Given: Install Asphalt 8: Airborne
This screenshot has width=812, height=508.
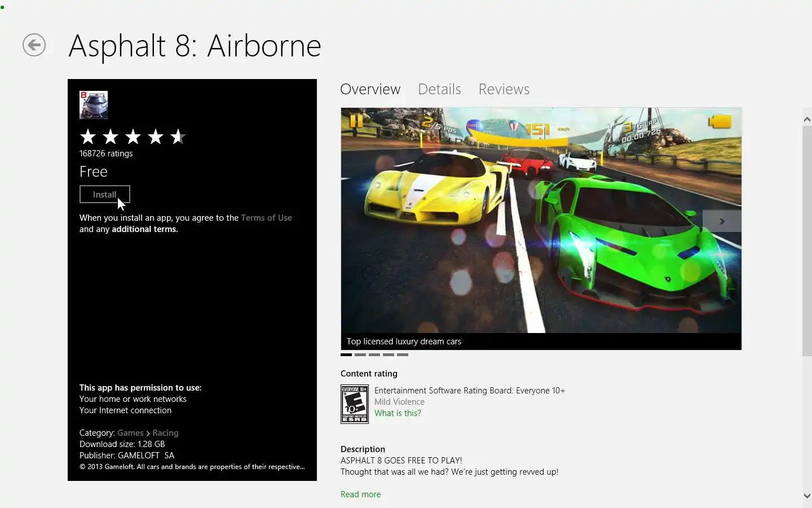Looking at the screenshot, I should point(105,194).
